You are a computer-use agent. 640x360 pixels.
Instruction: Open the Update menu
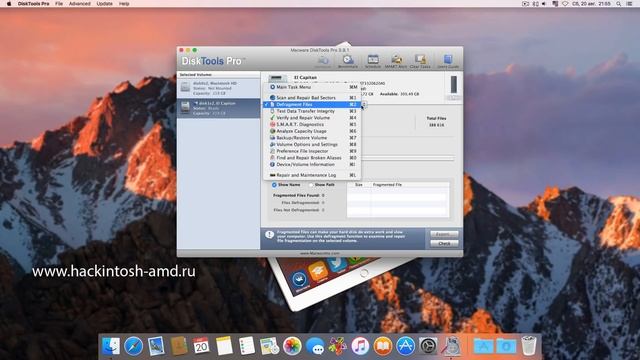pos(104,4)
